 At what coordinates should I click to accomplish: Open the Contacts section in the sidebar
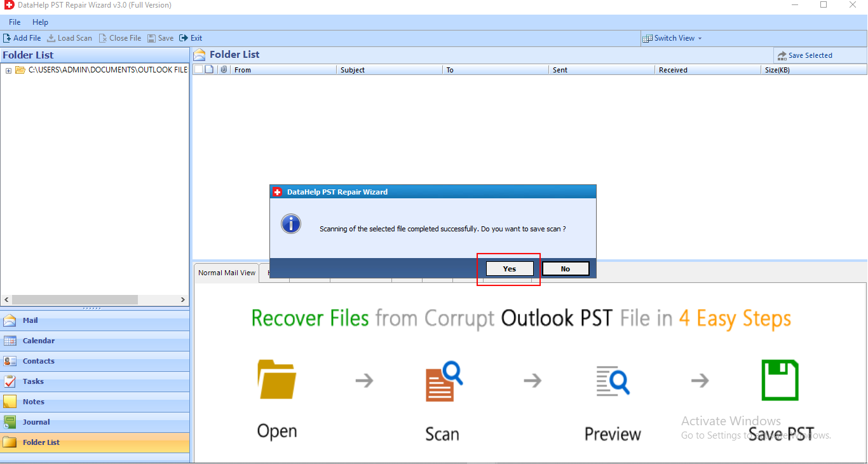tap(95, 361)
